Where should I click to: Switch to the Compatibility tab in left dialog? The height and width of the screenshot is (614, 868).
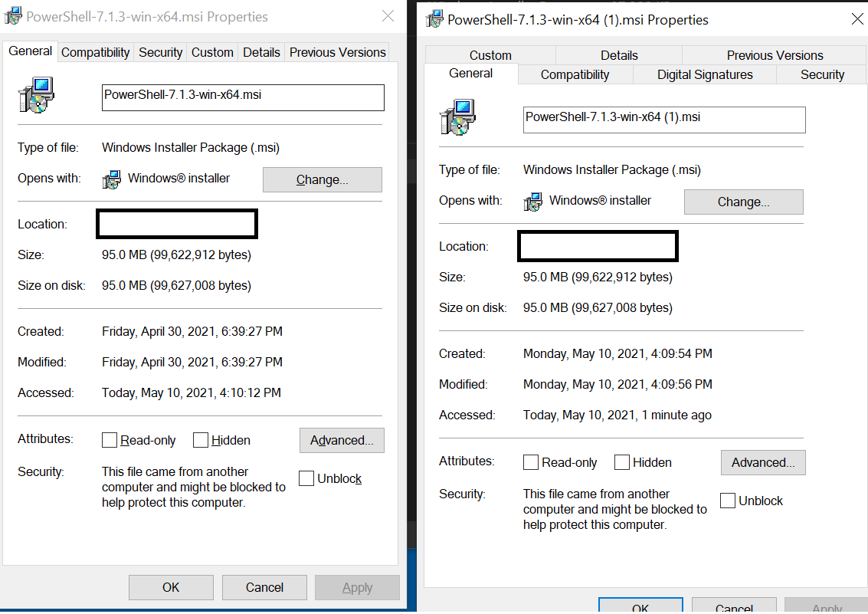pyautogui.click(x=95, y=52)
